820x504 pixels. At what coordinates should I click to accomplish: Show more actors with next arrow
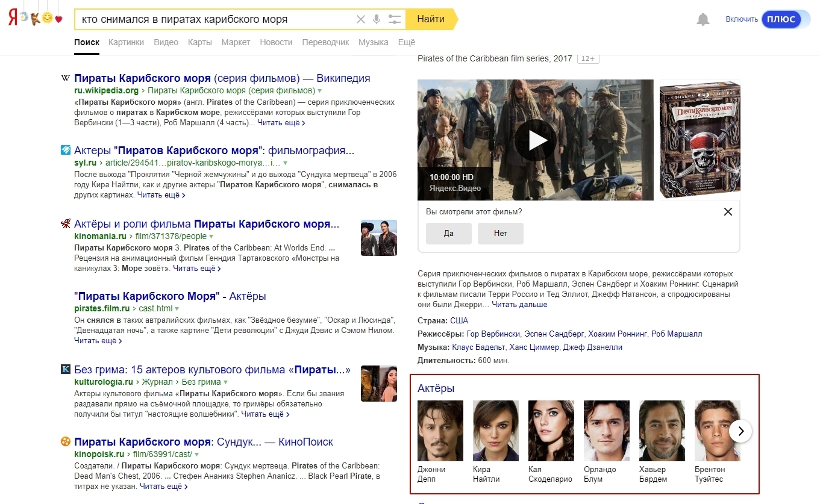[x=741, y=431]
